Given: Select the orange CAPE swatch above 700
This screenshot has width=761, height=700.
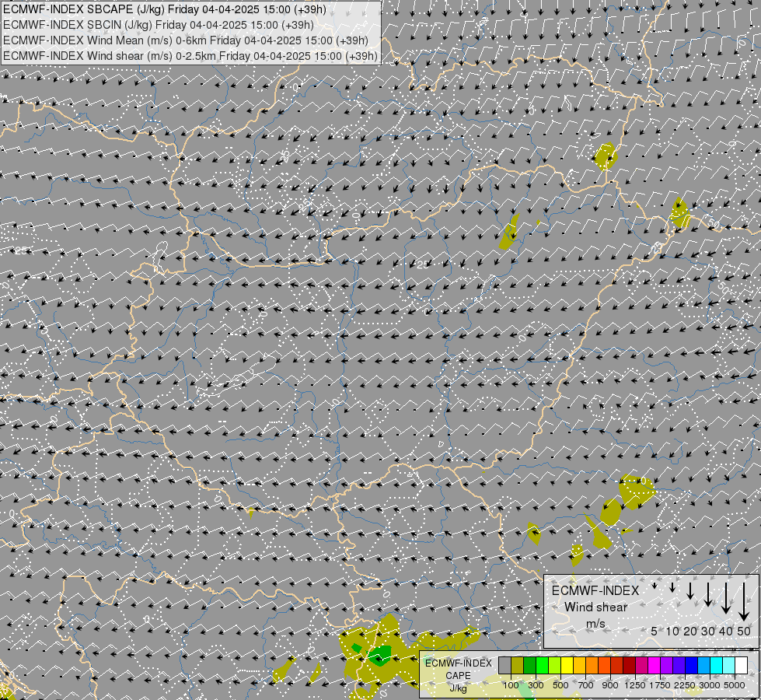Looking at the screenshot, I should point(592,665).
